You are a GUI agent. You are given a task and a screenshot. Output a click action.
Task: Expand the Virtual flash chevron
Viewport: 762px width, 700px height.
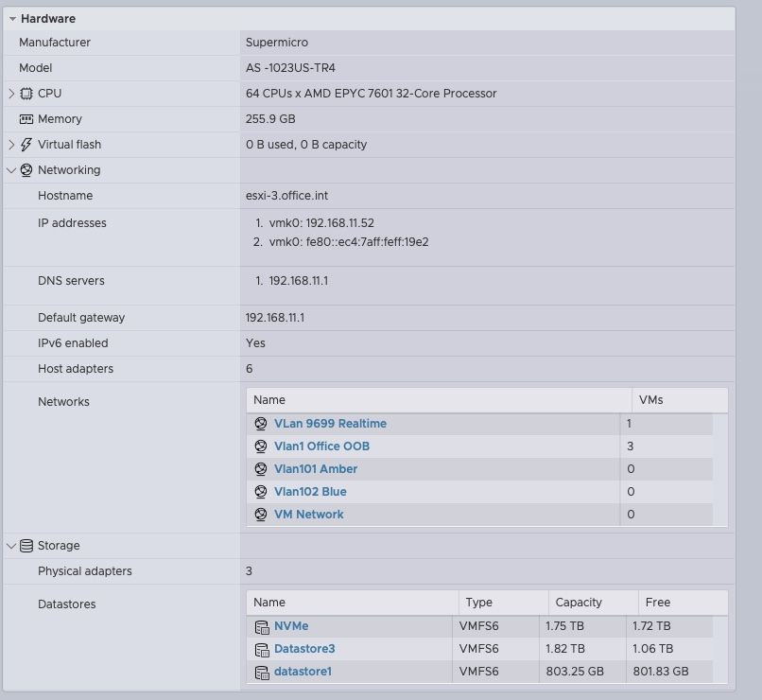click(11, 145)
